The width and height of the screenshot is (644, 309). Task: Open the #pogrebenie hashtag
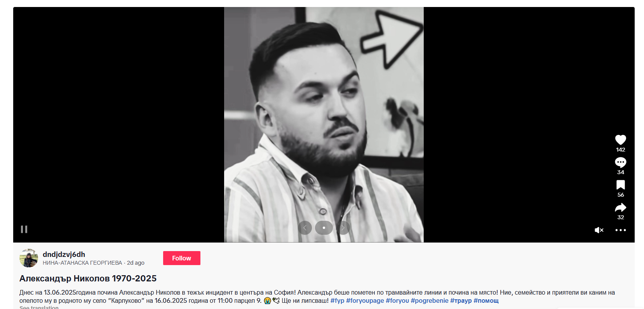(x=430, y=300)
